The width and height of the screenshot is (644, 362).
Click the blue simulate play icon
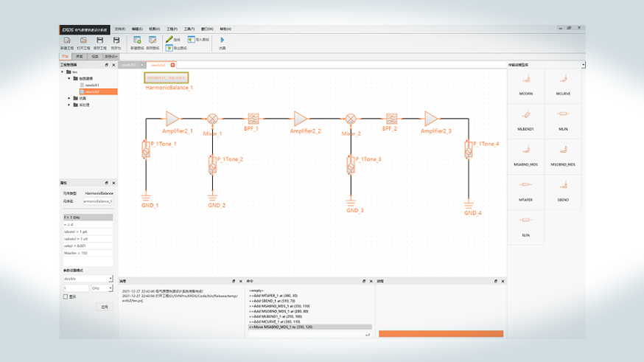(223, 40)
